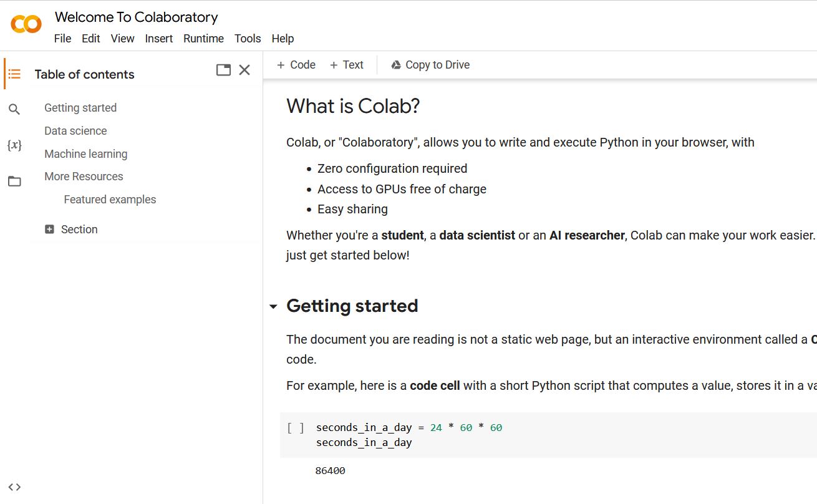Jump to Getting started in contents
Viewport: 817px width, 504px height.
point(80,108)
